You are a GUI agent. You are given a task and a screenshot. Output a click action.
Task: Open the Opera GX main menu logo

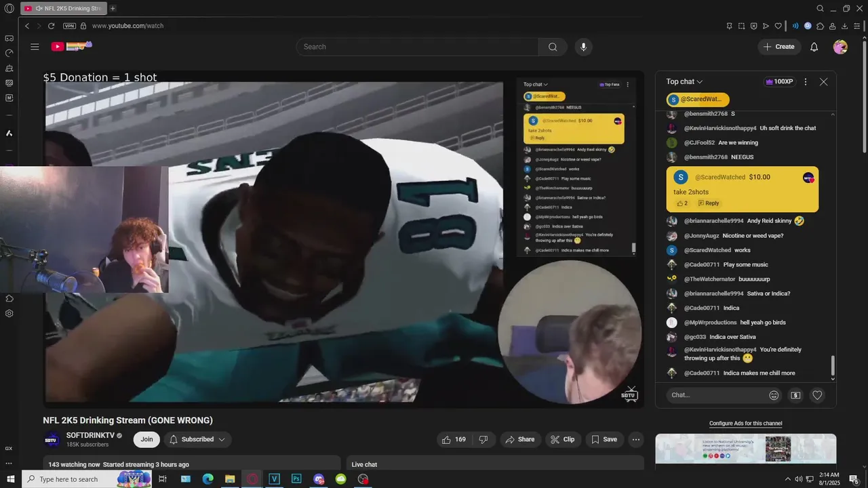[9, 8]
